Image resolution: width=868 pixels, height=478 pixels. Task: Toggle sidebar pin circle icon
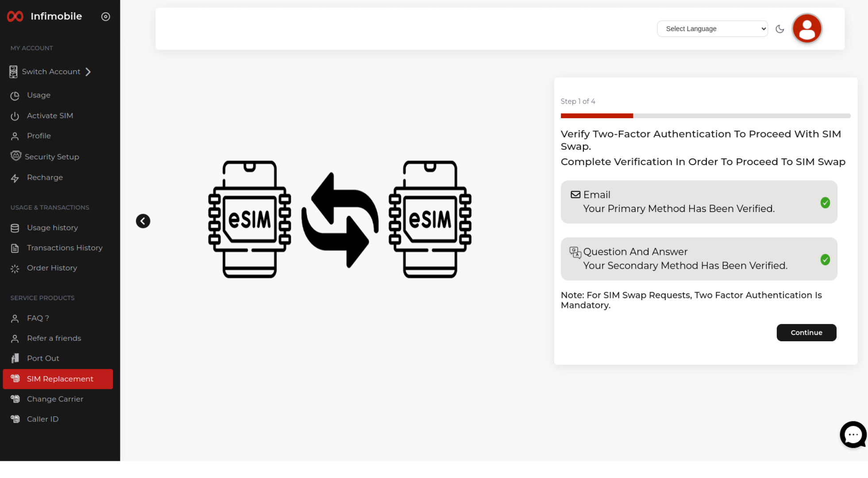[x=105, y=16]
